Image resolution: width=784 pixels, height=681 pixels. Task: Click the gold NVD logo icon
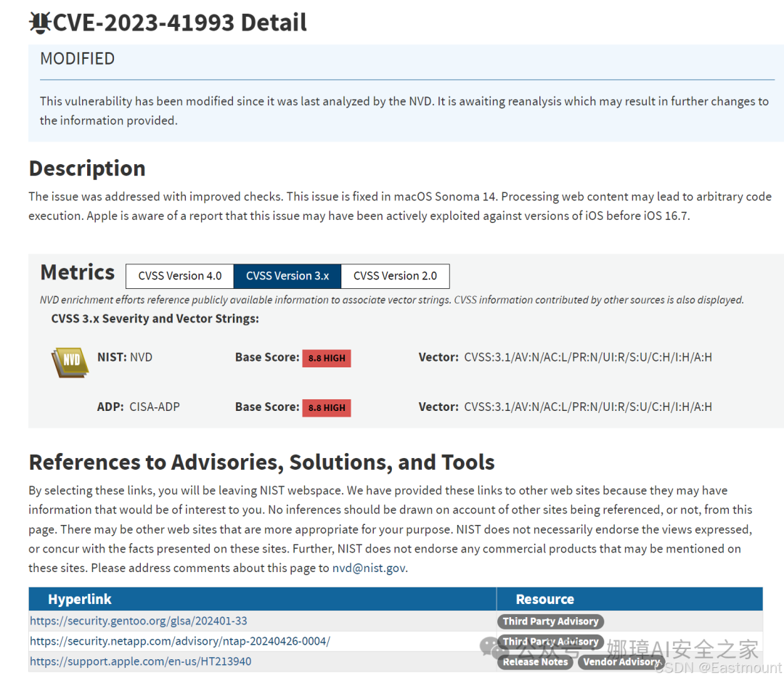(x=70, y=362)
